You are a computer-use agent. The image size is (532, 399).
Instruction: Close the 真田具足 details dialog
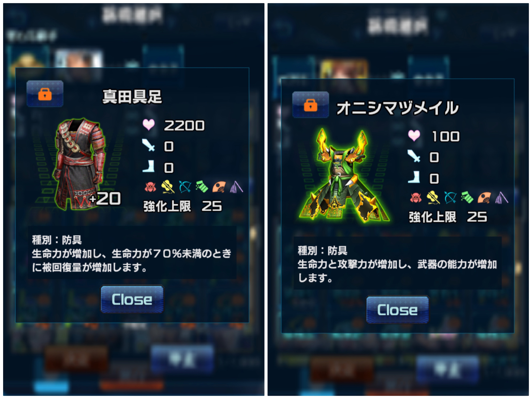132,299
